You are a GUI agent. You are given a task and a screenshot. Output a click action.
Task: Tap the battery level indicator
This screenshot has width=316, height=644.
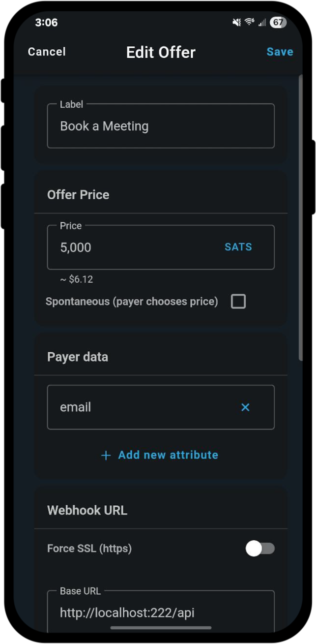(x=278, y=22)
